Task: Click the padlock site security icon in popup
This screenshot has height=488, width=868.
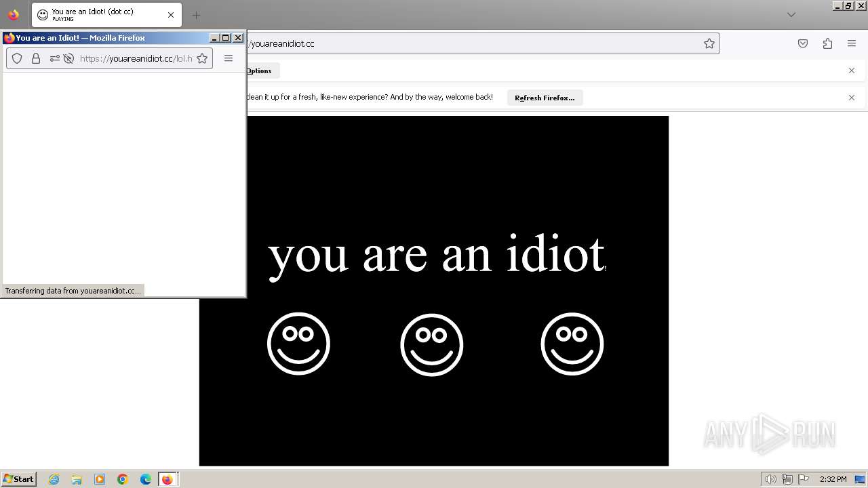Action: (x=36, y=58)
